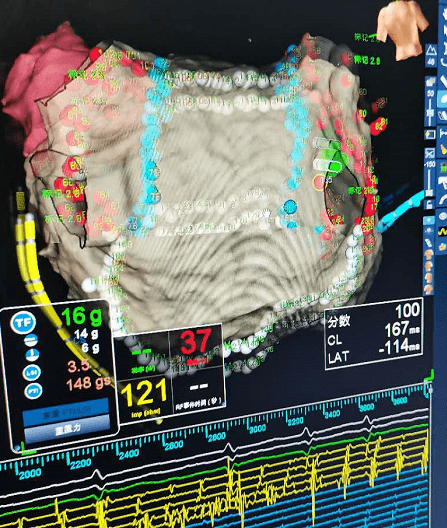The width and height of the screenshot is (447, 528).
Task: Click the slider handle under value 50
Action: pyautogui.click(x=430, y=113)
